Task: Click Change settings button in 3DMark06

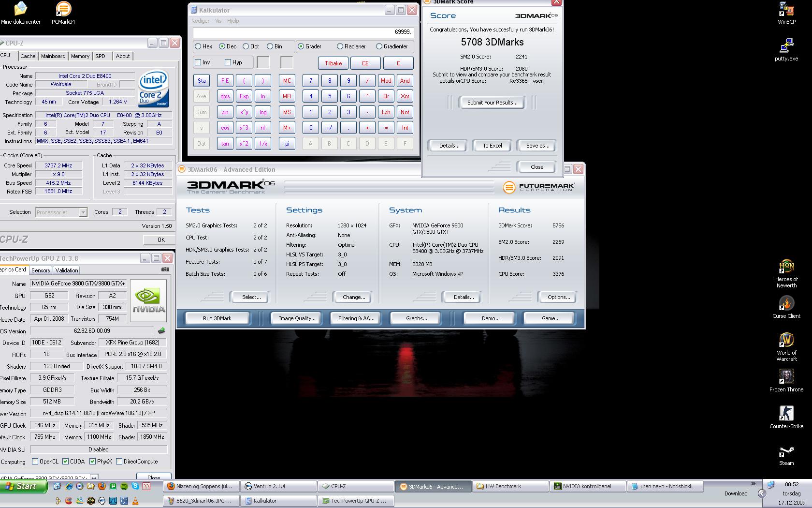Action: pyautogui.click(x=354, y=297)
